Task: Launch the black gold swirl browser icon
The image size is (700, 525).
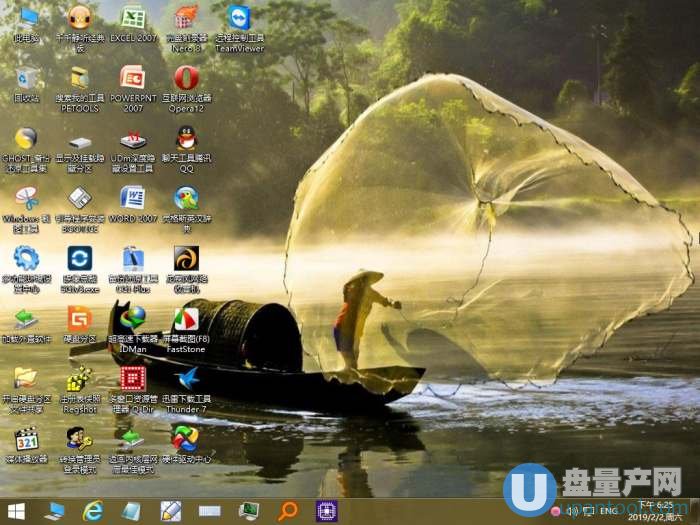Action: (x=187, y=270)
